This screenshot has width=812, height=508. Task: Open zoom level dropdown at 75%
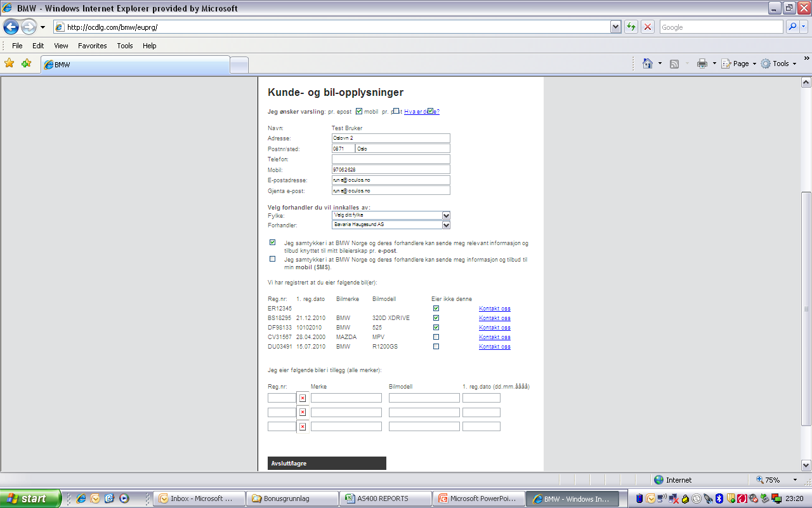[x=795, y=480]
